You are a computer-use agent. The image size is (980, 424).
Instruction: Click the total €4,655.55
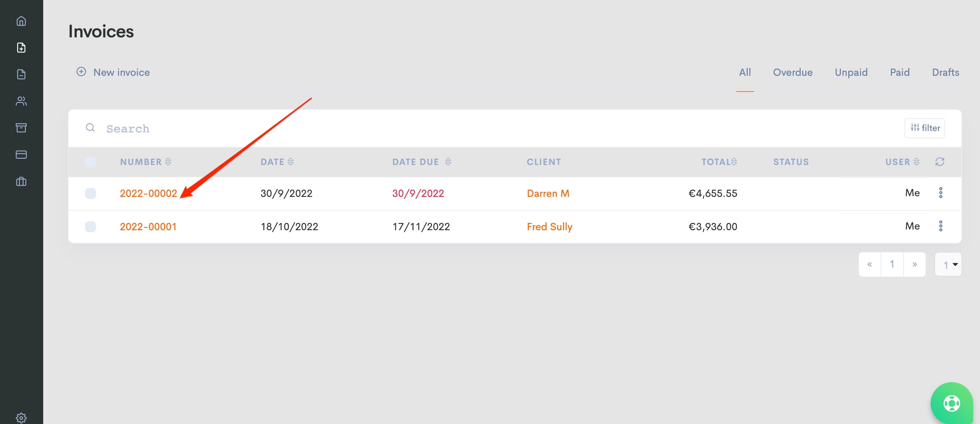tap(713, 193)
